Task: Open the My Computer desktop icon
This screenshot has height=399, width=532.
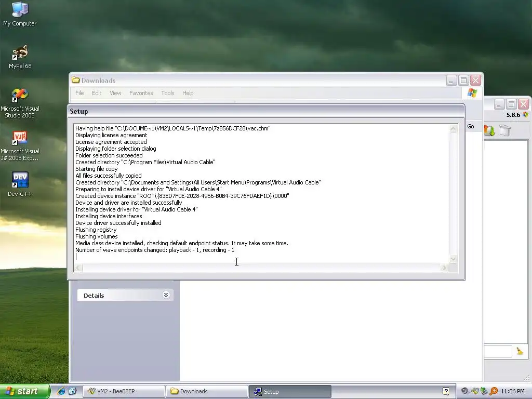Action: 20,14
